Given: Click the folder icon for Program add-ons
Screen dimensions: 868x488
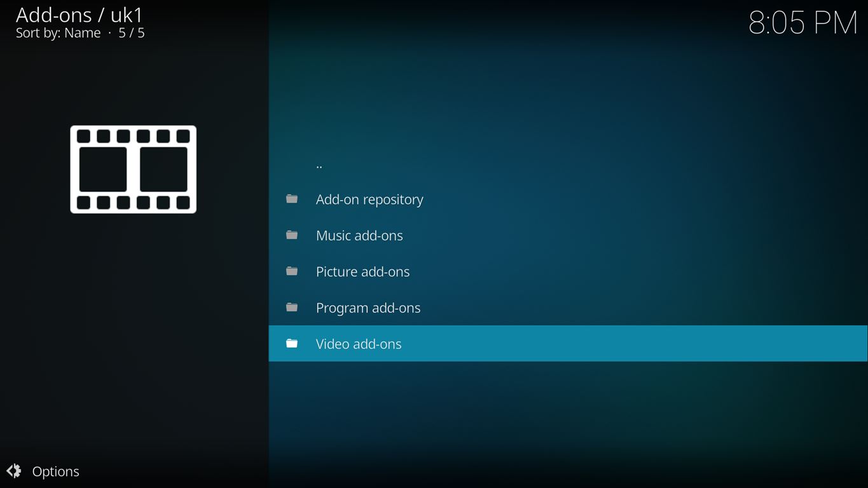Looking at the screenshot, I should tap(292, 308).
